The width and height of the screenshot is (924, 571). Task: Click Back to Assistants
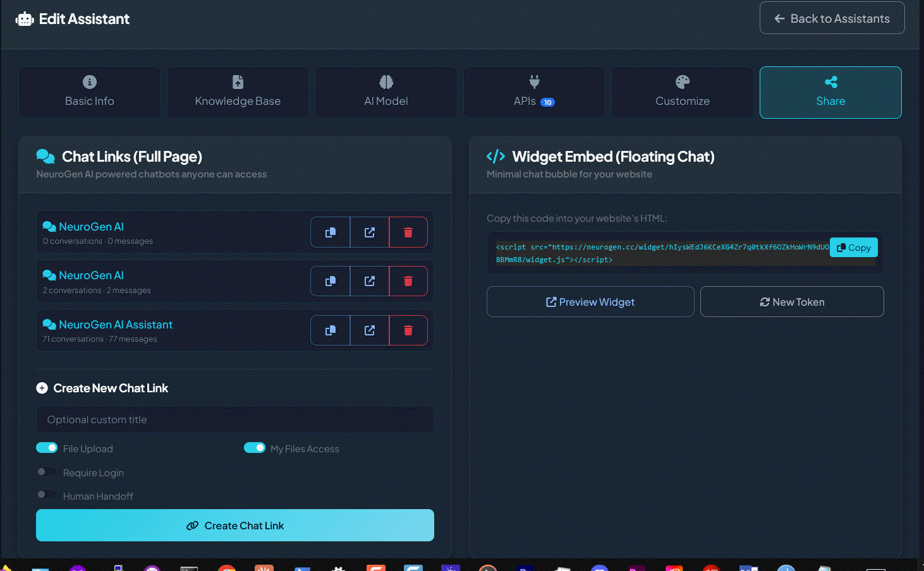[x=832, y=18]
